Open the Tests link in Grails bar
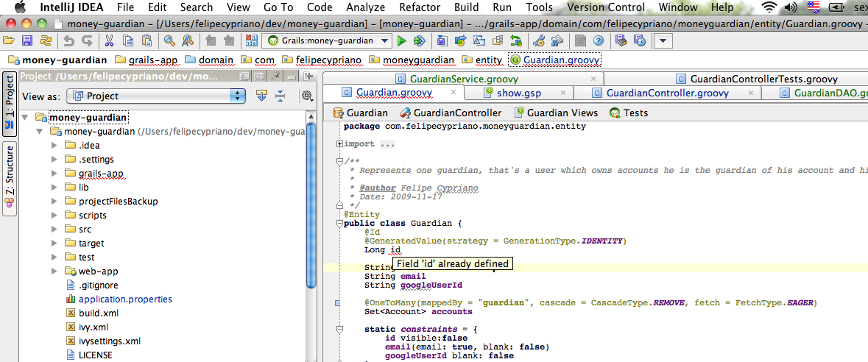 click(628, 113)
